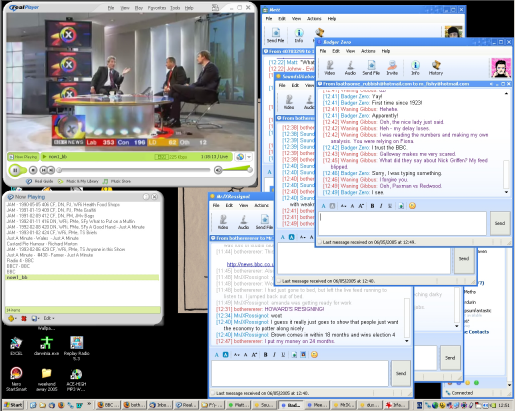
Task: Click the RealPlayer stop button
Action: (x=33, y=170)
